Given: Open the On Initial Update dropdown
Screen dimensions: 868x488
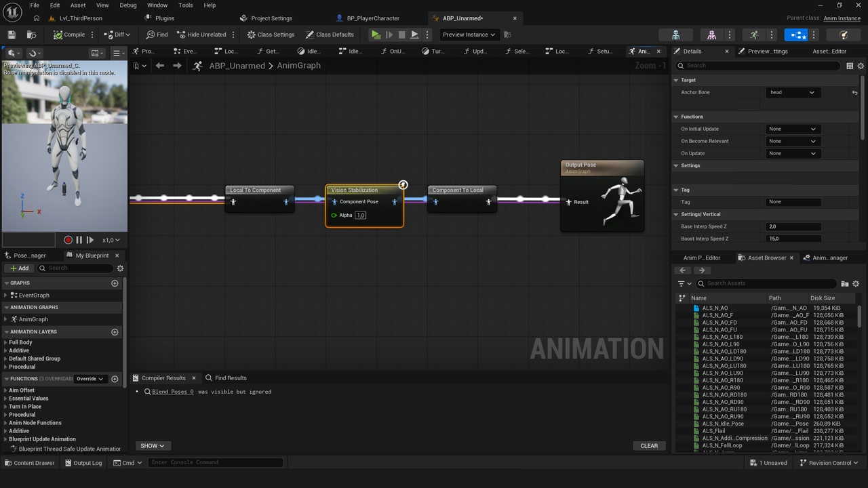Looking at the screenshot, I should (x=792, y=129).
